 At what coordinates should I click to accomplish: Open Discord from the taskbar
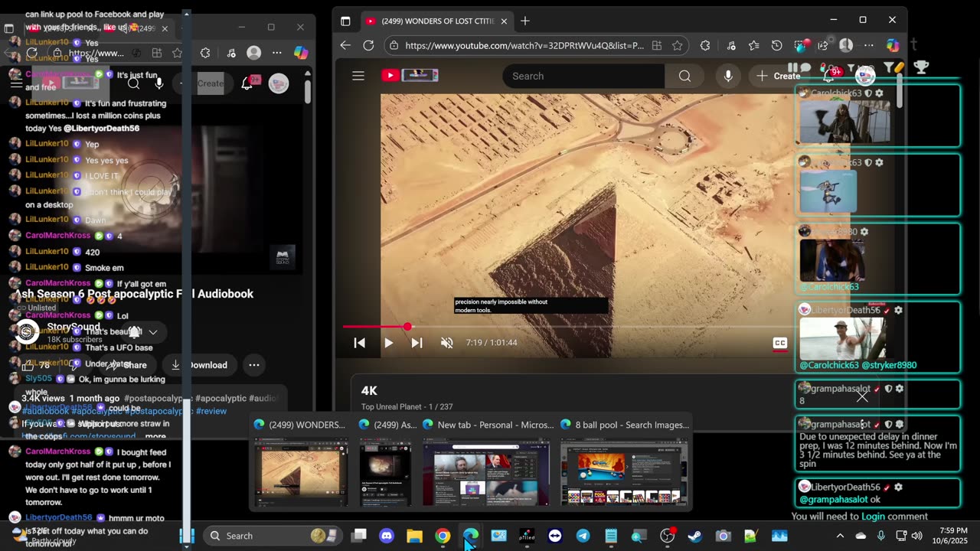pos(387,536)
